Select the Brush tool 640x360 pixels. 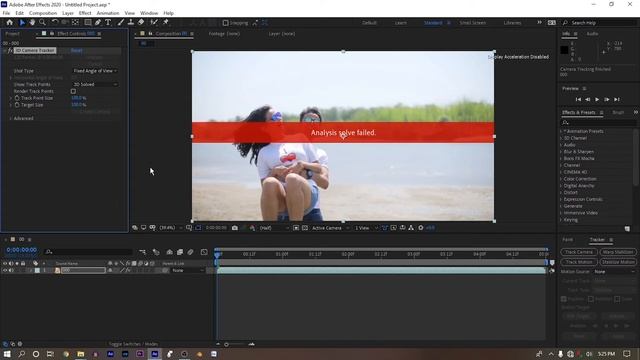pyautogui.click(x=121, y=22)
